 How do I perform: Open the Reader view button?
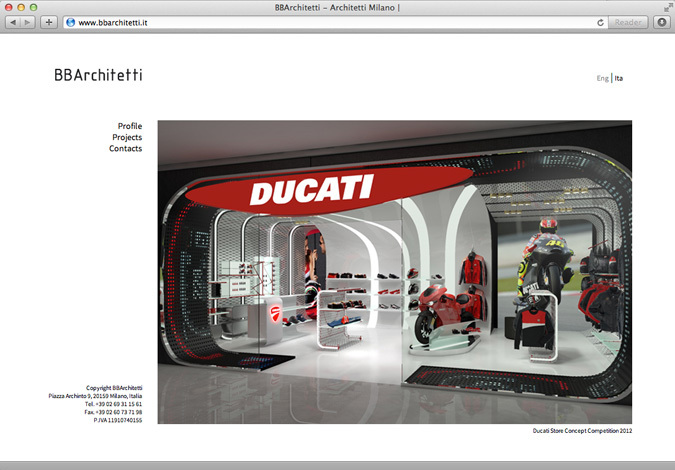click(628, 22)
